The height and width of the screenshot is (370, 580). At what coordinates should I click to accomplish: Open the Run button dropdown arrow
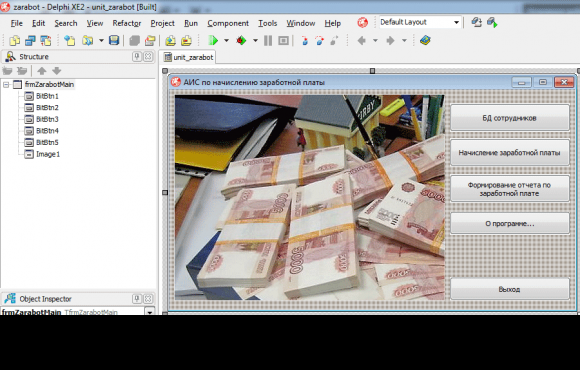click(x=226, y=40)
